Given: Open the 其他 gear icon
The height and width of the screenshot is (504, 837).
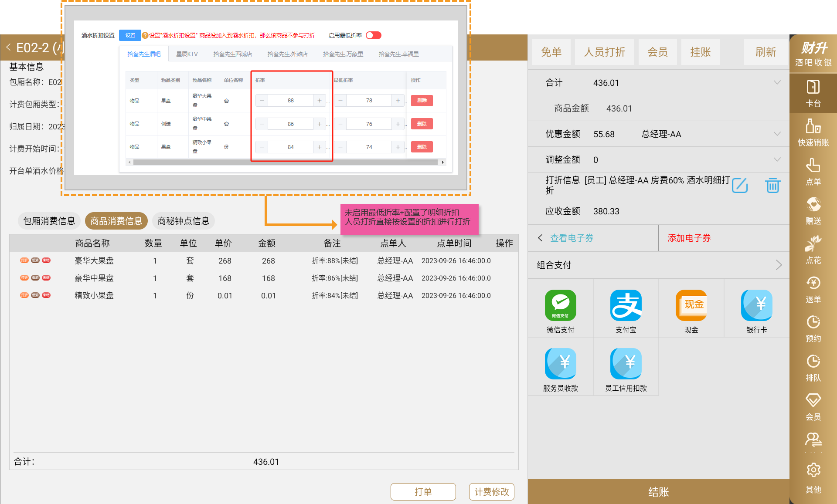Looking at the screenshot, I should tap(813, 478).
